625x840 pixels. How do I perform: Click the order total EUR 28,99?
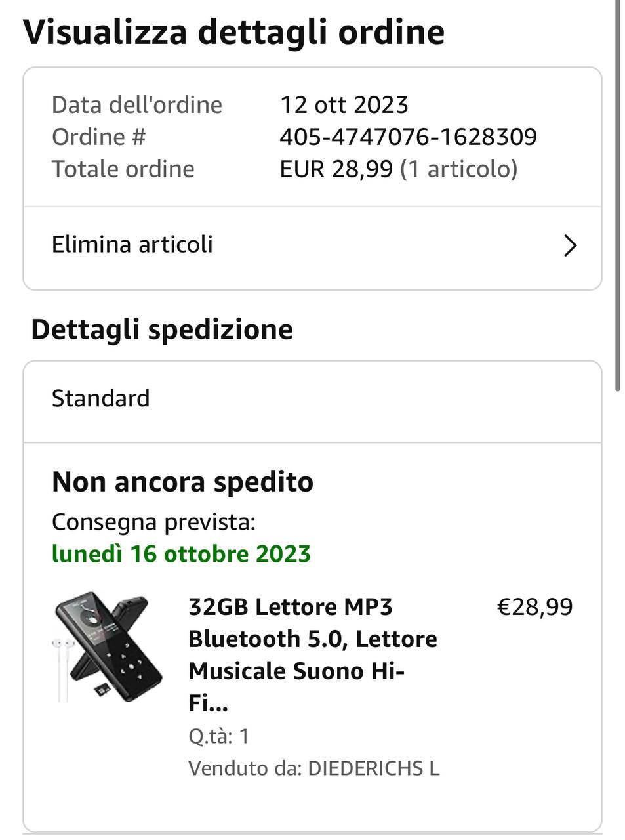point(336,169)
